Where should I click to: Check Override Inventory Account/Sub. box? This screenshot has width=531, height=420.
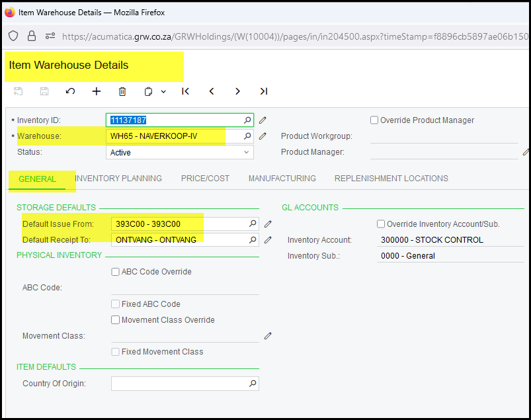381,224
